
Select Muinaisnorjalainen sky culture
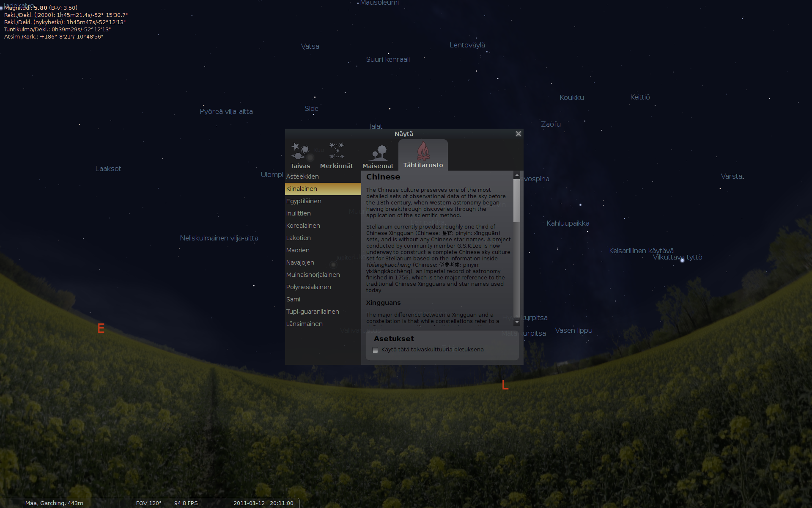323,275
